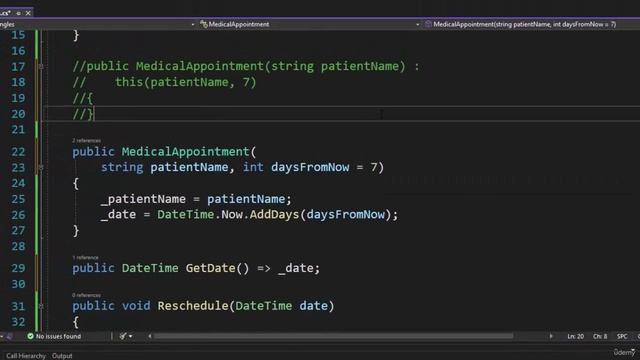Screen dimensions: 640x360
Task: Click the '_date' field on line 29
Action: click(296, 268)
